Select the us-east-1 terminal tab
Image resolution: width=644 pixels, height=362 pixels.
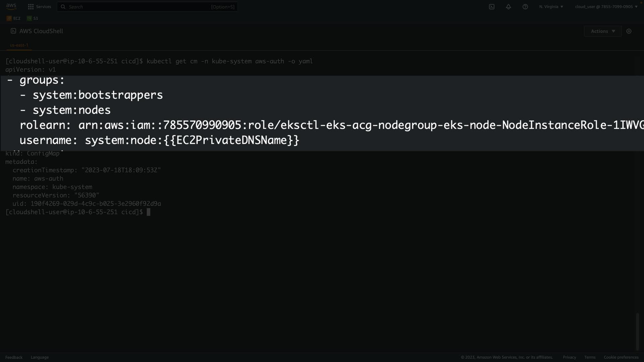tap(19, 45)
